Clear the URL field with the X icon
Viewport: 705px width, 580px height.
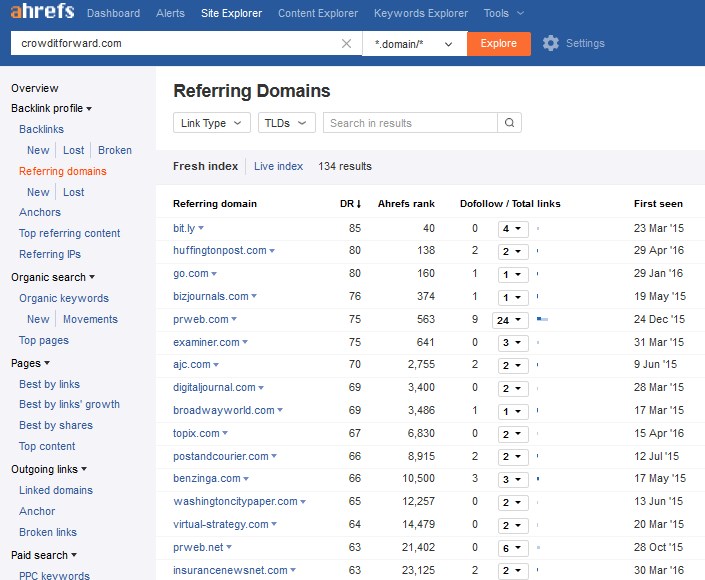coord(346,44)
